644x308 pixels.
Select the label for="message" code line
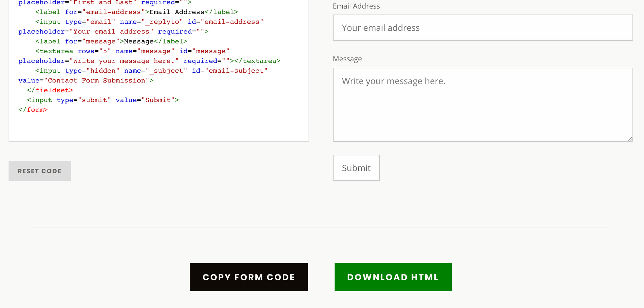tap(111, 41)
